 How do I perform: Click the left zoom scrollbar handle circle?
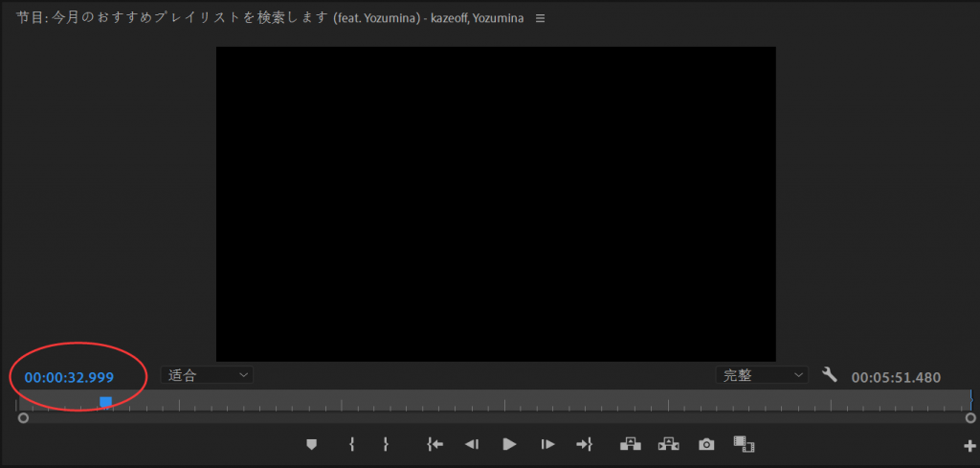(x=23, y=418)
